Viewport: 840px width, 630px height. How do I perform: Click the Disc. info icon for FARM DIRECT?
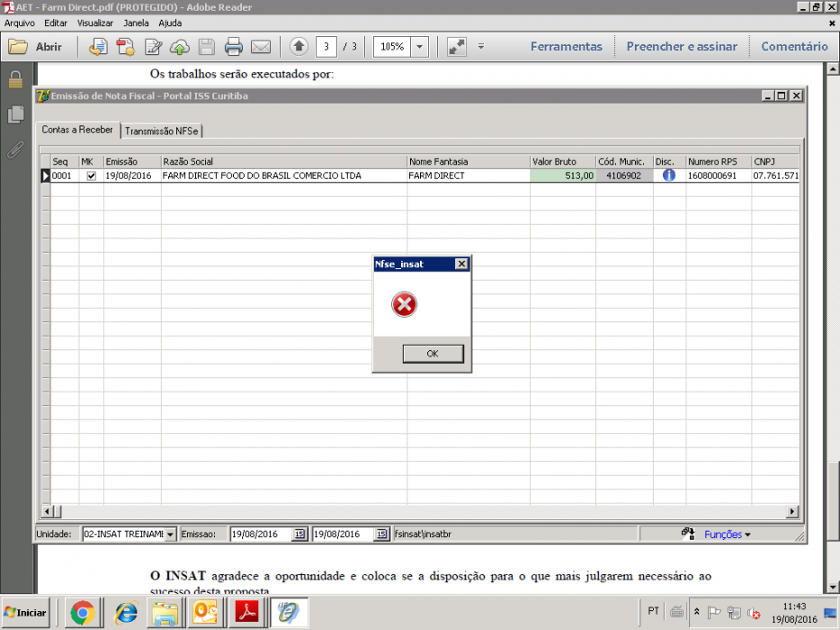(668, 175)
